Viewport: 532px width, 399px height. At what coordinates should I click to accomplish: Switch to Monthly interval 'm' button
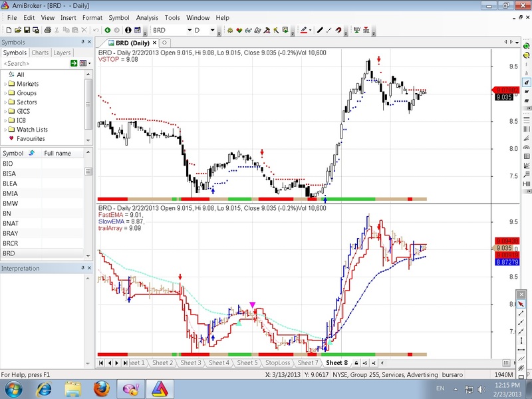tap(526, 101)
